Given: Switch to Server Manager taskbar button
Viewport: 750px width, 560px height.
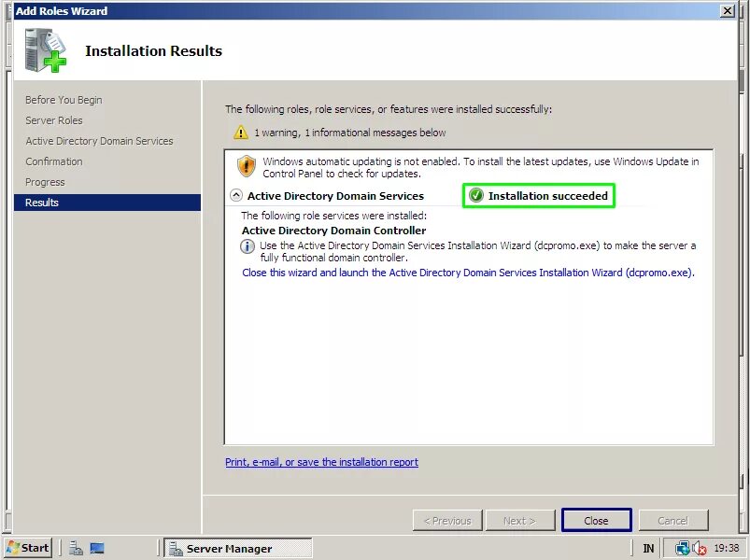Looking at the screenshot, I should pos(238,548).
